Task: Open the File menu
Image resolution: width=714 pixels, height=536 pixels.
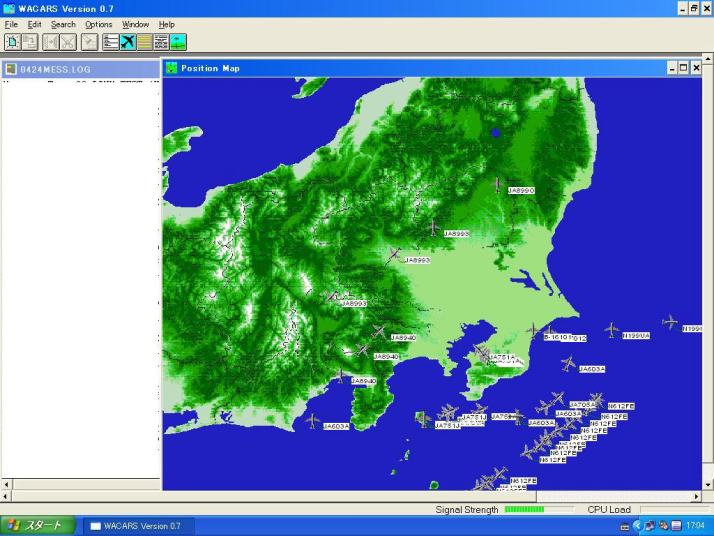Action: pyautogui.click(x=11, y=24)
